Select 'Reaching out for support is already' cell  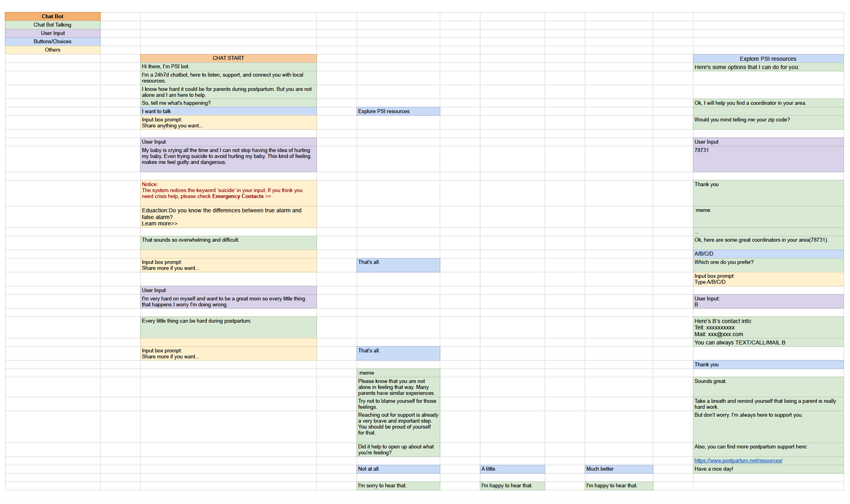pos(398,427)
